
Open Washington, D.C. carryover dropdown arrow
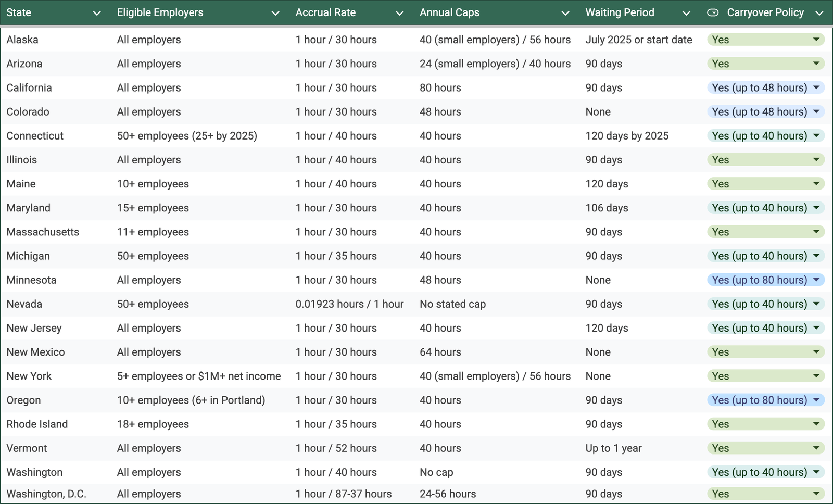point(816,494)
